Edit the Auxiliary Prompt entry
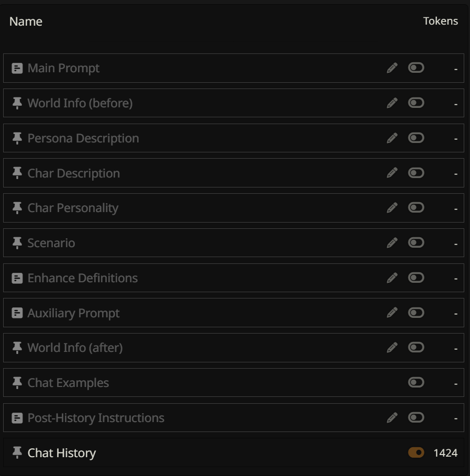 point(392,313)
